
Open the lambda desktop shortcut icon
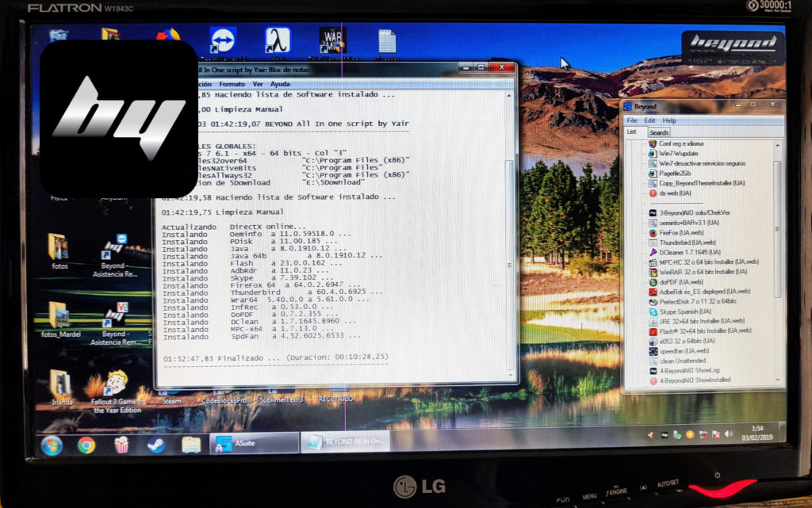tap(277, 40)
